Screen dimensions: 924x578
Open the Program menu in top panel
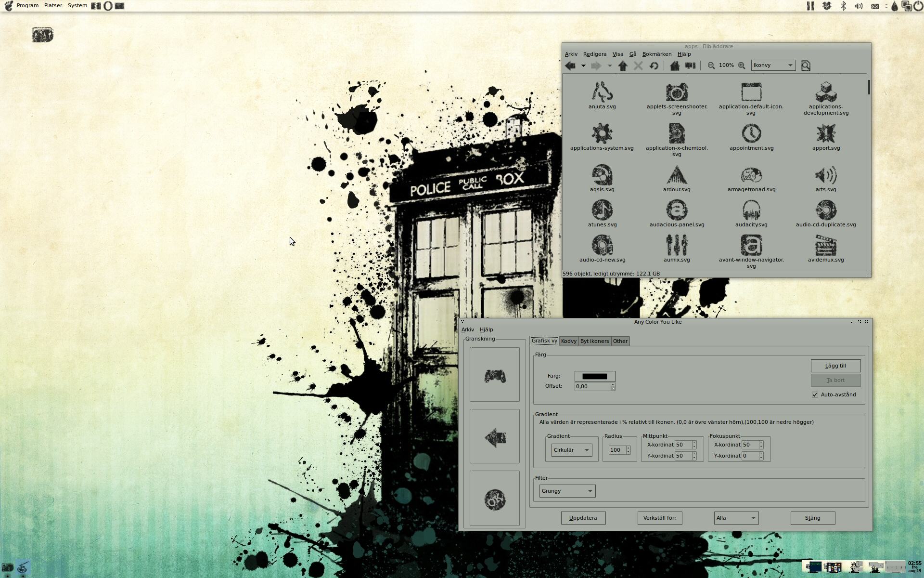[27, 6]
